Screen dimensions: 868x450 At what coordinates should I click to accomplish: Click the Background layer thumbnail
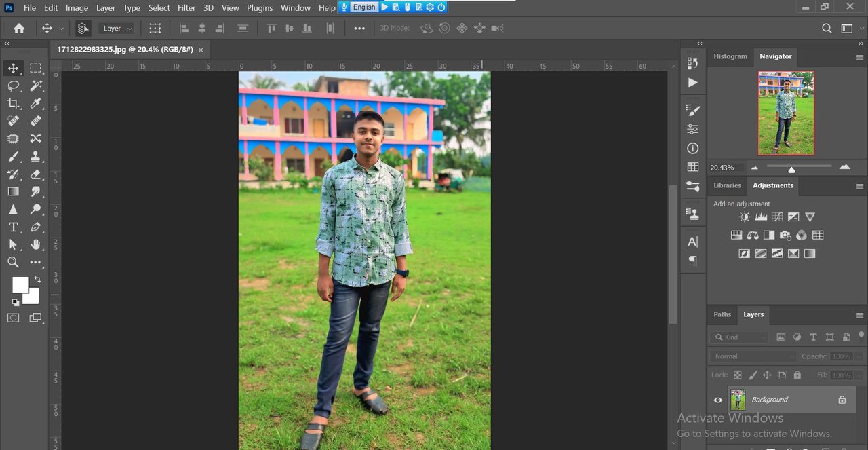click(x=737, y=400)
